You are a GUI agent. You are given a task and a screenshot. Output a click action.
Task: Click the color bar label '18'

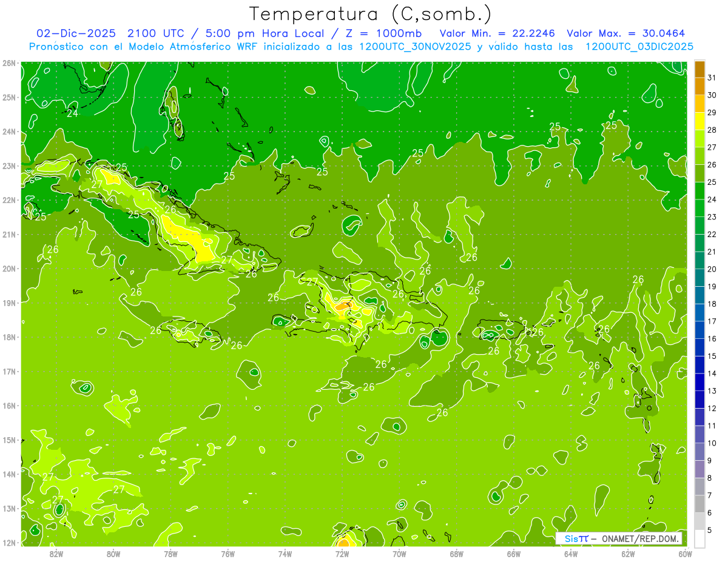point(712,304)
